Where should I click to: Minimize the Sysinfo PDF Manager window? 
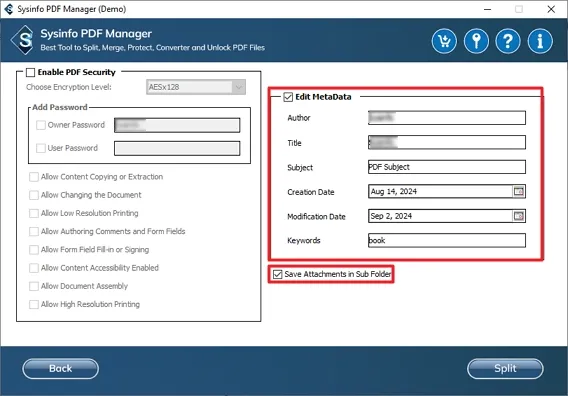tap(488, 9)
